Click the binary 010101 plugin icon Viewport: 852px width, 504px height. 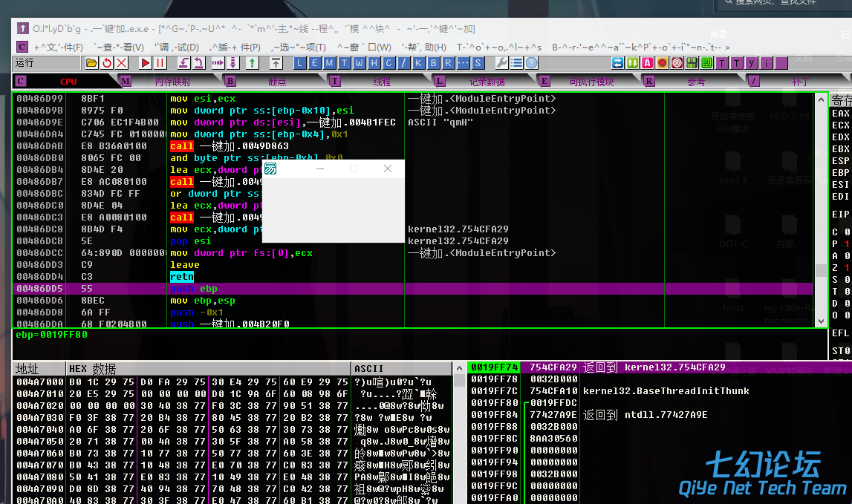click(692, 63)
